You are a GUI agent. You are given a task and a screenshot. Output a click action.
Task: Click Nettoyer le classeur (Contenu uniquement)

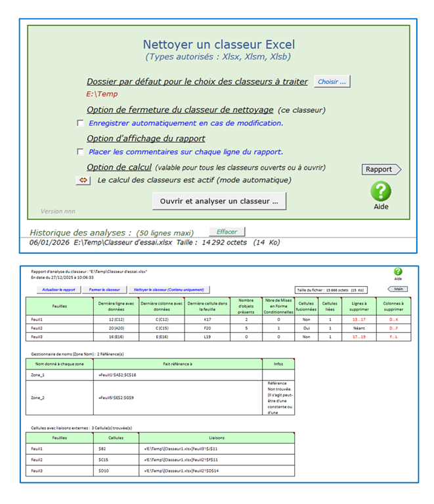[167, 289]
